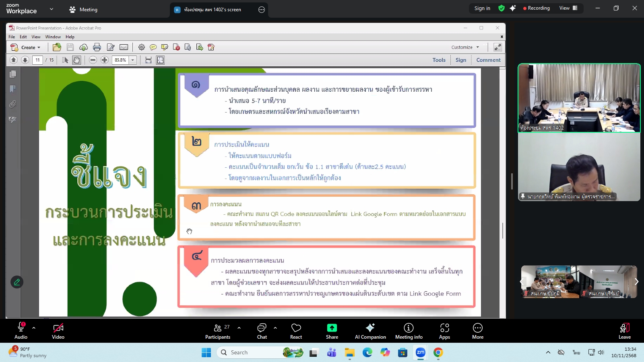This screenshot has height=362, width=644.
Task: Select the Hand tool in the Acrobat toolbar
Action: pyautogui.click(x=76, y=60)
